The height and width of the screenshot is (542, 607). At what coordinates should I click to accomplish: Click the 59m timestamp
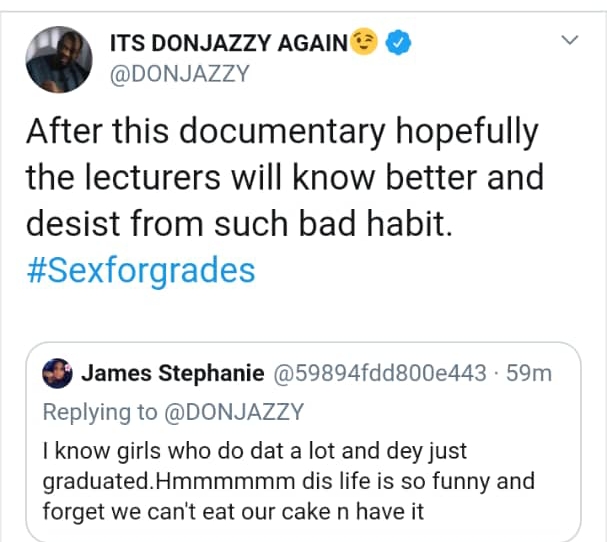(x=529, y=374)
